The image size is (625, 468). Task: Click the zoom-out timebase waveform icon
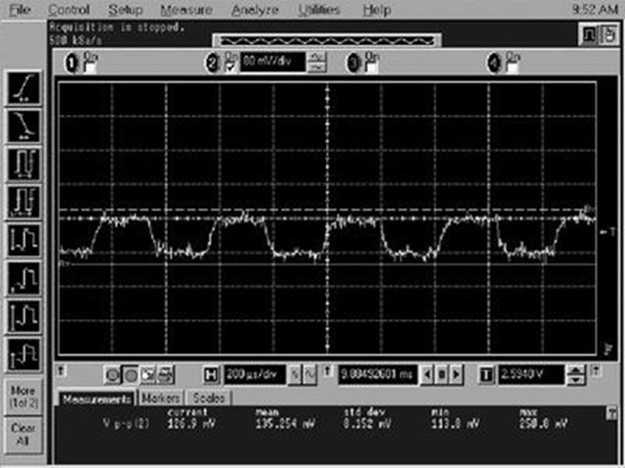(309, 375)
